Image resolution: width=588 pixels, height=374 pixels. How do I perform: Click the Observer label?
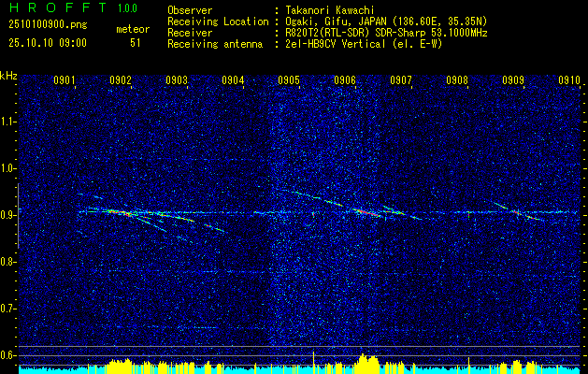190,10
